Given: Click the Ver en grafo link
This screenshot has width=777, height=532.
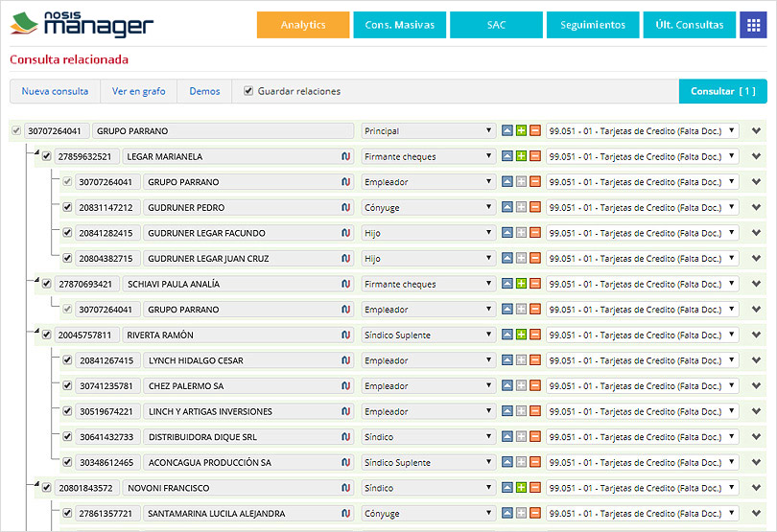Looking at the screenshot, I should (139, 91).
